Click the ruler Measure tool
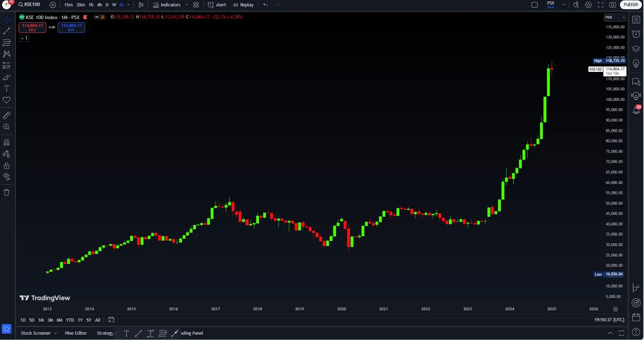Viewport: 644px width, 340px height. coord(6,115)
